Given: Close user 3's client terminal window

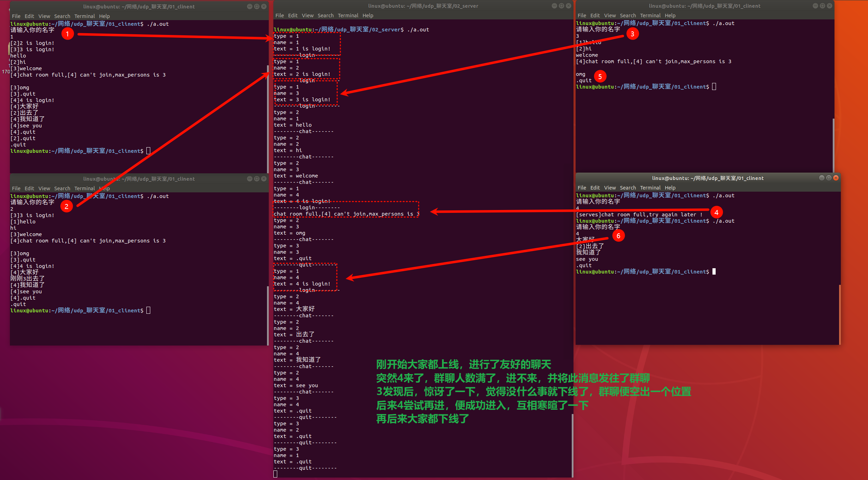Looking at the screenshot, I should click(829, 6).
